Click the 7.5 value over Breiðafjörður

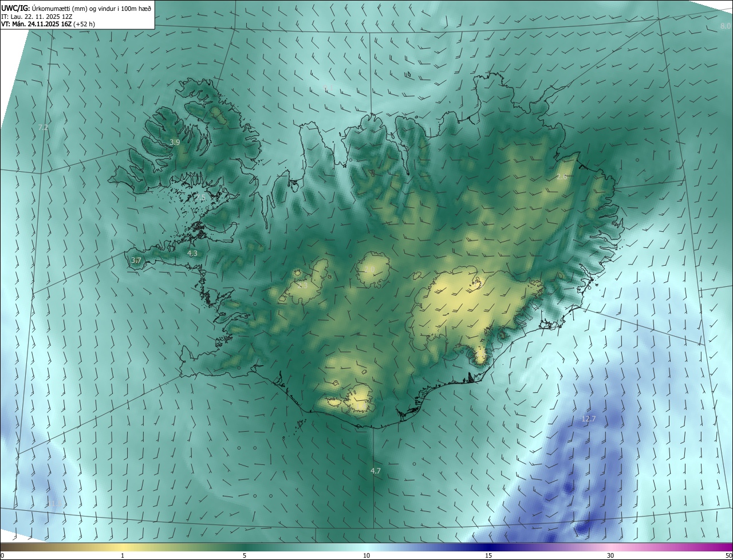click(200, 198)
